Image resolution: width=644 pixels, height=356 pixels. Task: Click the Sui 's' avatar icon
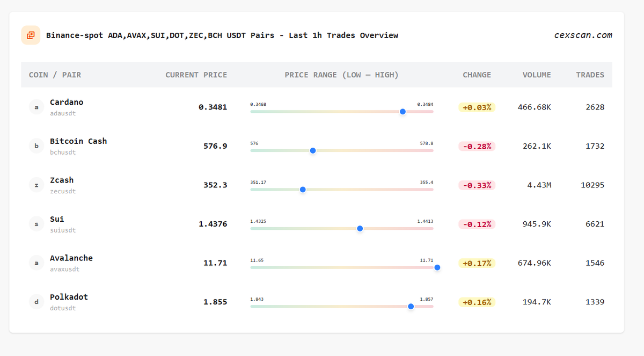(x=36, y=224)
